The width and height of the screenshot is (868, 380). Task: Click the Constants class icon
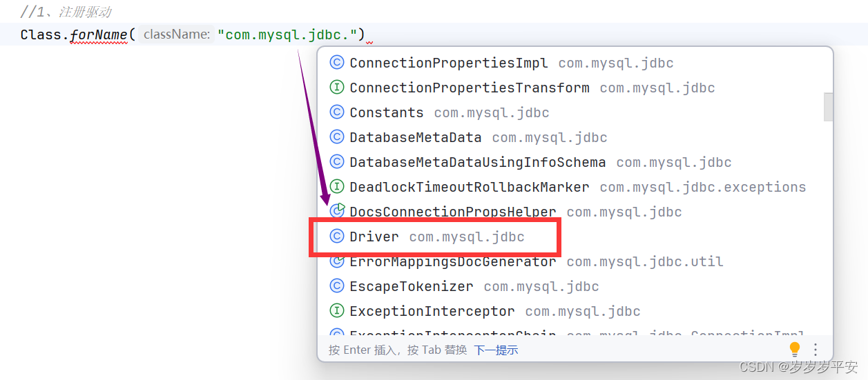coord(337,112)
